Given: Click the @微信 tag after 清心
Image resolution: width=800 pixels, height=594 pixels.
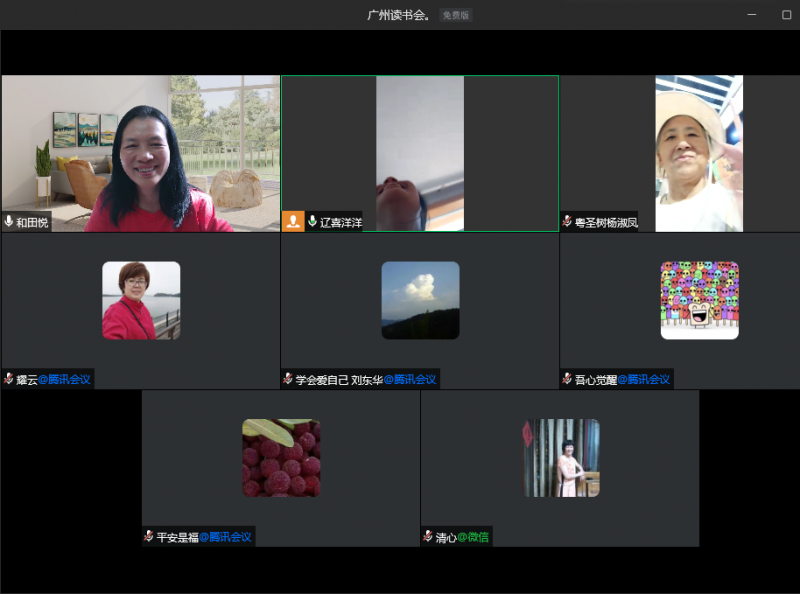Looking at the screenshot, I should pos(473,537).
